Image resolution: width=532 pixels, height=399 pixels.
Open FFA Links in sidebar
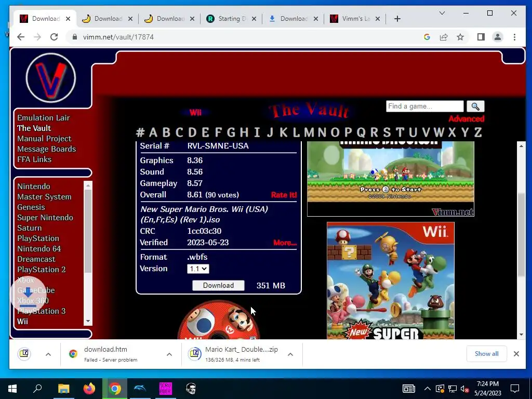tap(34, 159)
